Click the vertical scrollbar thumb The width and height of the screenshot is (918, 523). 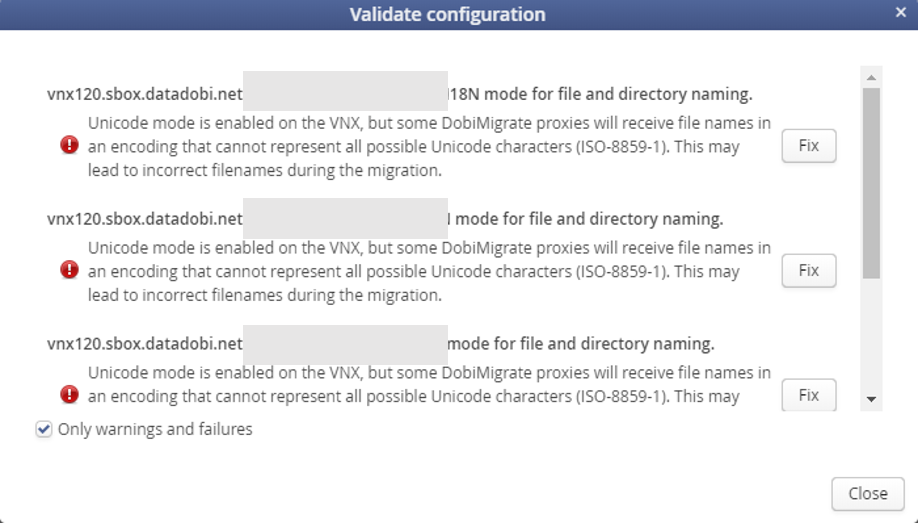pyautogui.click(x=871, y=180)
